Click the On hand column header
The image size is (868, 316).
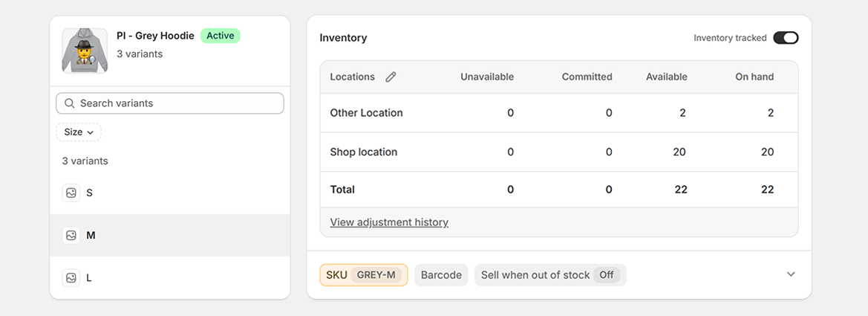click(754, 77)
